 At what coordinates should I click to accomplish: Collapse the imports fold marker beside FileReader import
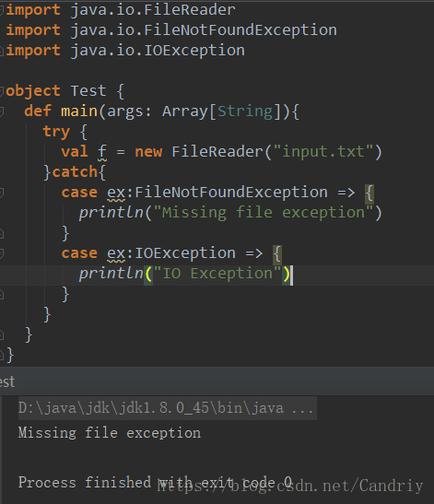(x=1, y=11)
